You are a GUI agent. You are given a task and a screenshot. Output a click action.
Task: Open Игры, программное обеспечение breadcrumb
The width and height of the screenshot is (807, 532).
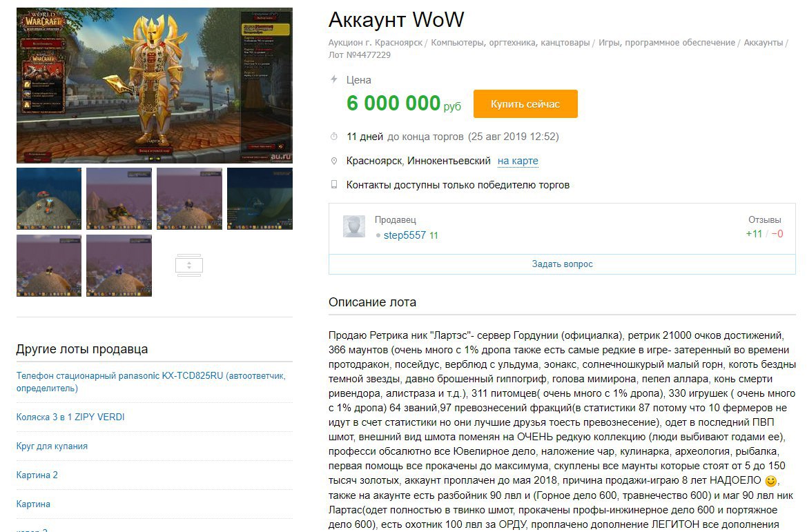667,43
